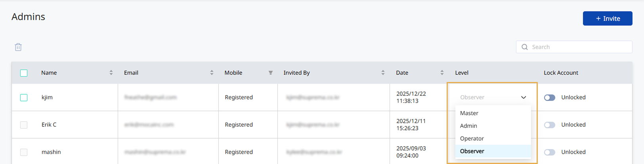644x164 pixels.
Task: Toggle Lock Account for mashin
Action: tap(550, 152)
